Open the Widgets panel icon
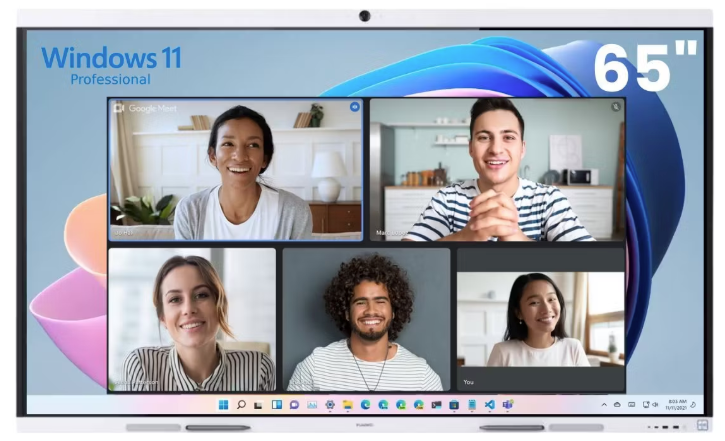 pos(276,405)
